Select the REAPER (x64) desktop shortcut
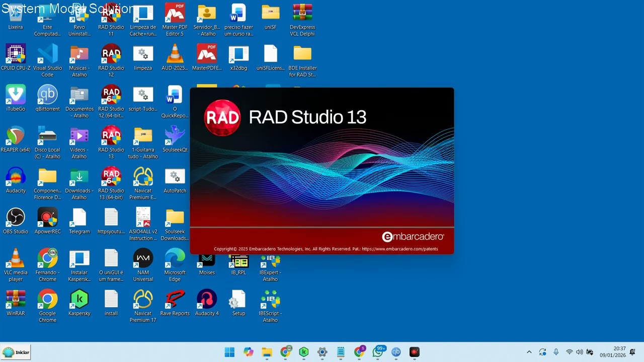Viewport: 644px width, 362px height. (x=16, y=139)
